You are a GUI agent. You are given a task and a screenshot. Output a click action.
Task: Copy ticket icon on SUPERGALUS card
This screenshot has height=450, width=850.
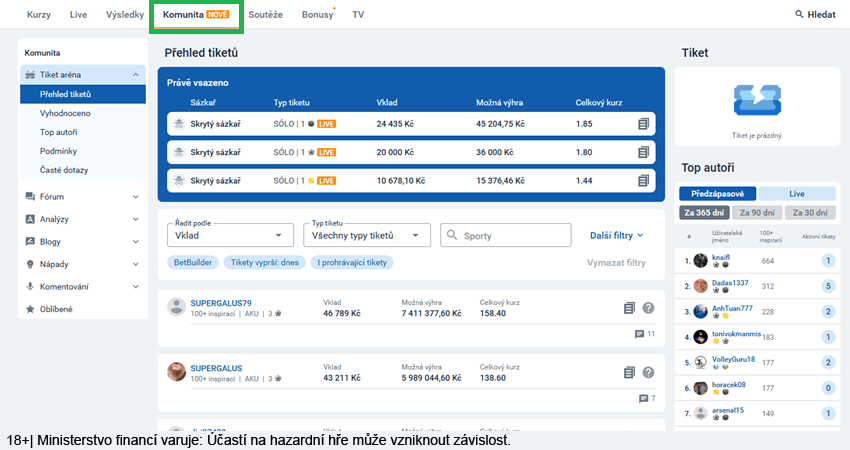pyautogui.click(x=629, y=372)
